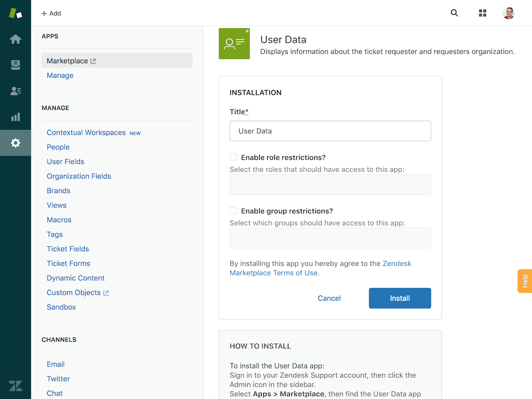Screen dimensions: 532x399
Task: Click the Admin gear icon
Action: point(16,143)
